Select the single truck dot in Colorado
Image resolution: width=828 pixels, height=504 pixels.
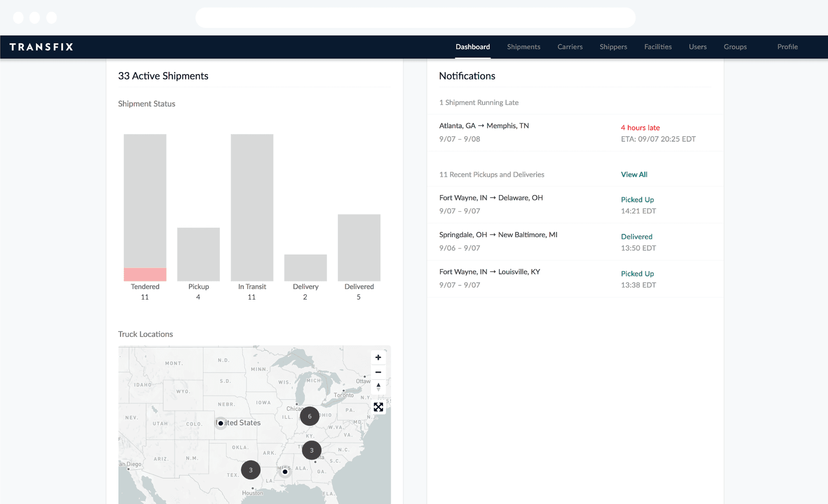221,423
